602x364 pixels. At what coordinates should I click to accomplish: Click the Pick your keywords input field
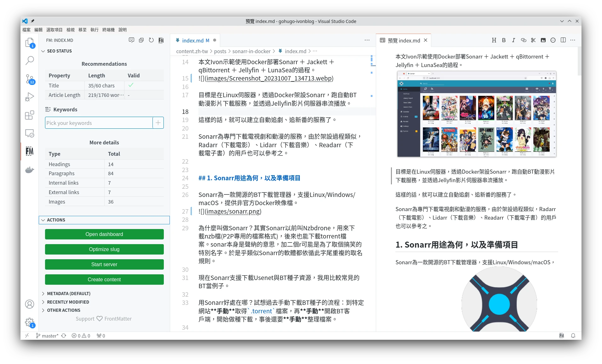coord(99,123)
